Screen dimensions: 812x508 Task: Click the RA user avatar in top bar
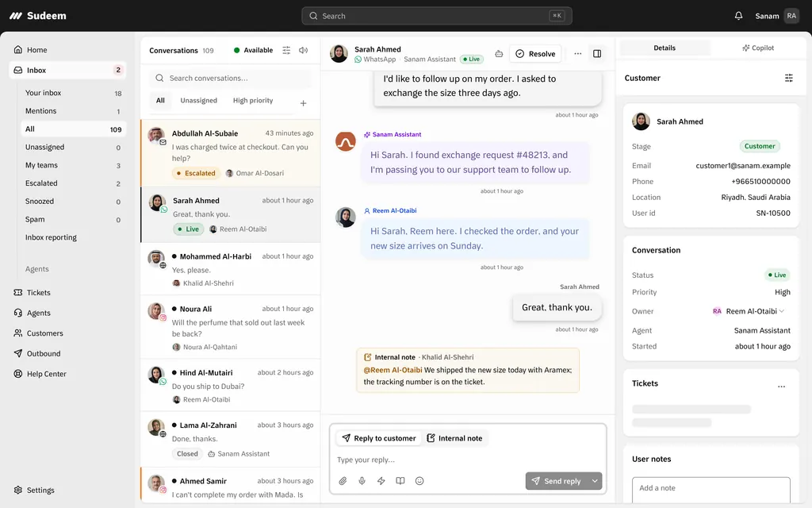[x=791, y=16]
